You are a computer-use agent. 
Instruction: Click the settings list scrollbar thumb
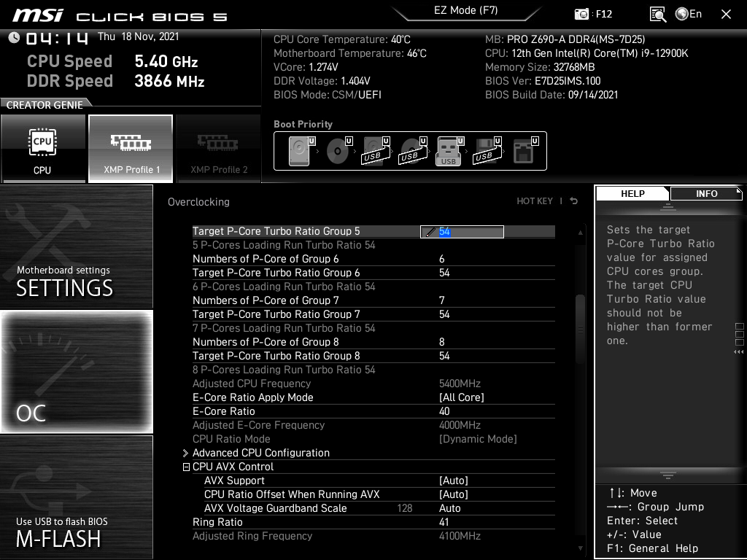tap(580, 329)
